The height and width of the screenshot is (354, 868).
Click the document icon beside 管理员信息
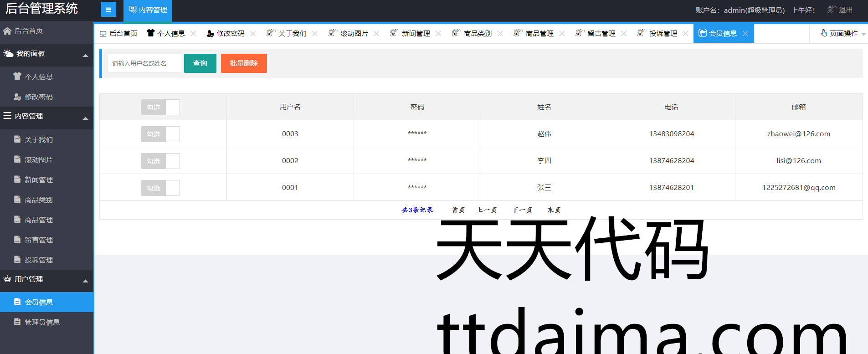pyautogui.click(x=17, y=322)
